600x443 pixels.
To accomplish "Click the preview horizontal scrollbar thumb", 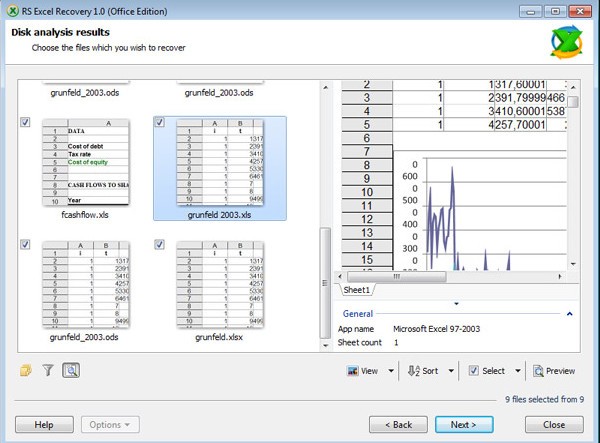I will pos(396,276).
